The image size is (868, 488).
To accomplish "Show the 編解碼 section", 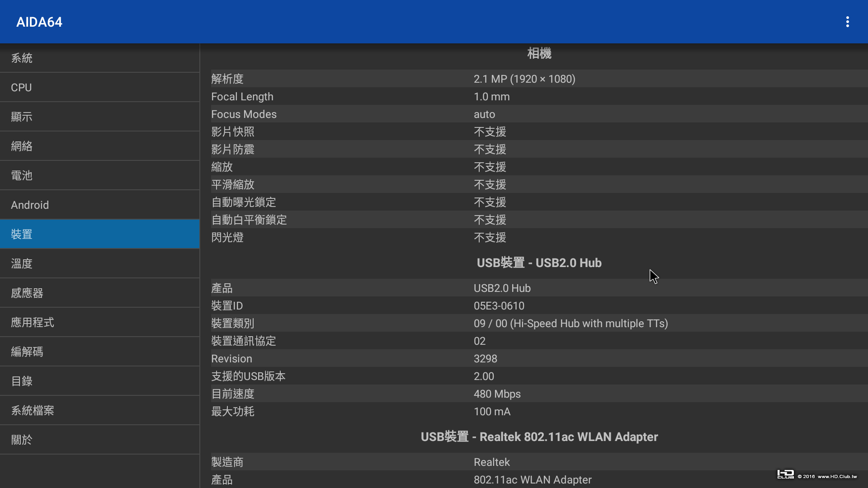I will coord(99,352).
